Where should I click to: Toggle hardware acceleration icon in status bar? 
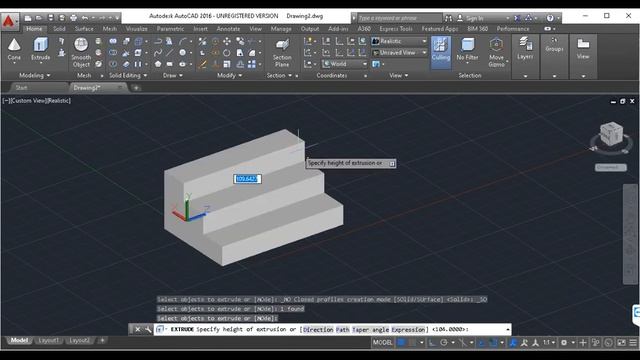(x=608, y=343)
